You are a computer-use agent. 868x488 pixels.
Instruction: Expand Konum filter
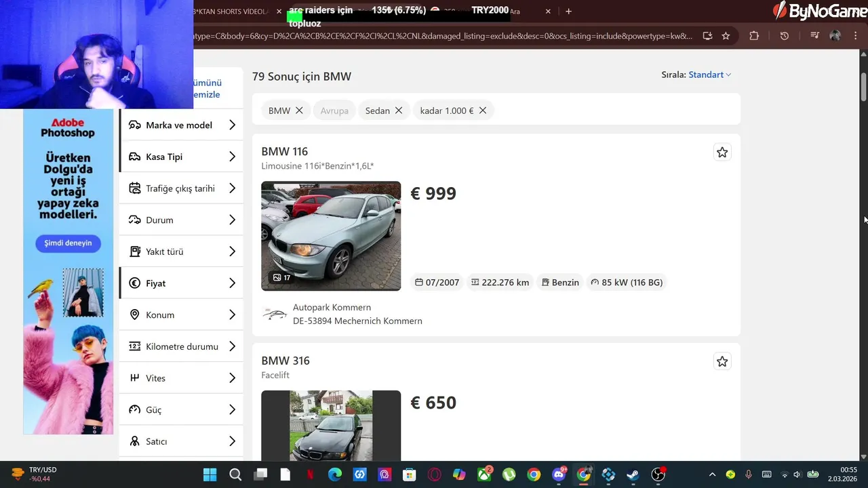(181, 314)
